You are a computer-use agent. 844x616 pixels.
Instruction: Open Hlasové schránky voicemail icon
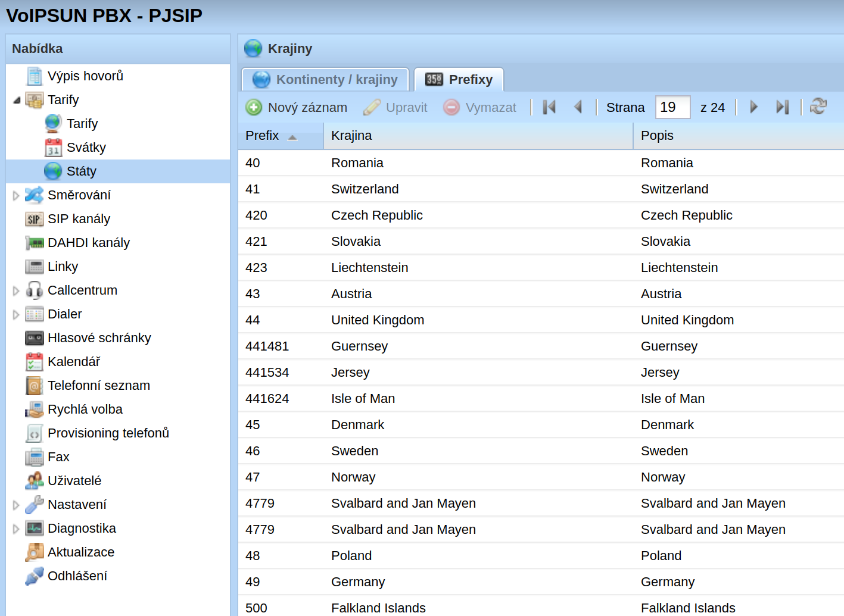click(x=35, y=338)
